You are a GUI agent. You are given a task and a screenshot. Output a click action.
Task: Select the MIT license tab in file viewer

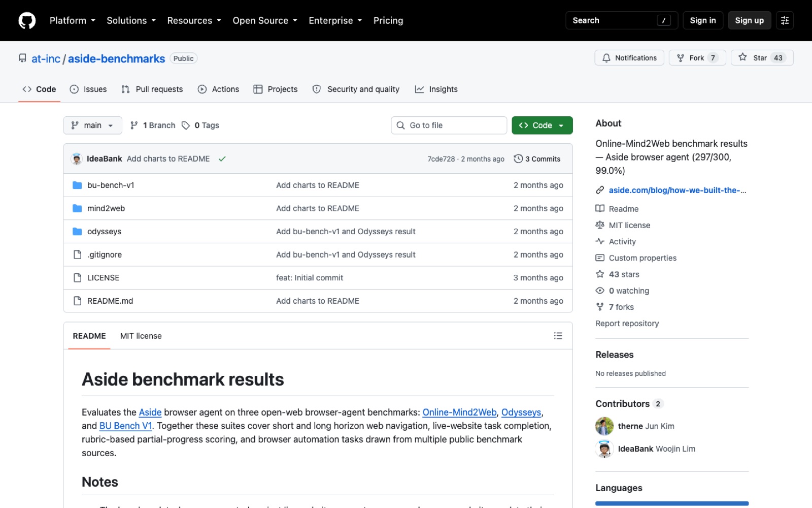[x=141, y=336]
